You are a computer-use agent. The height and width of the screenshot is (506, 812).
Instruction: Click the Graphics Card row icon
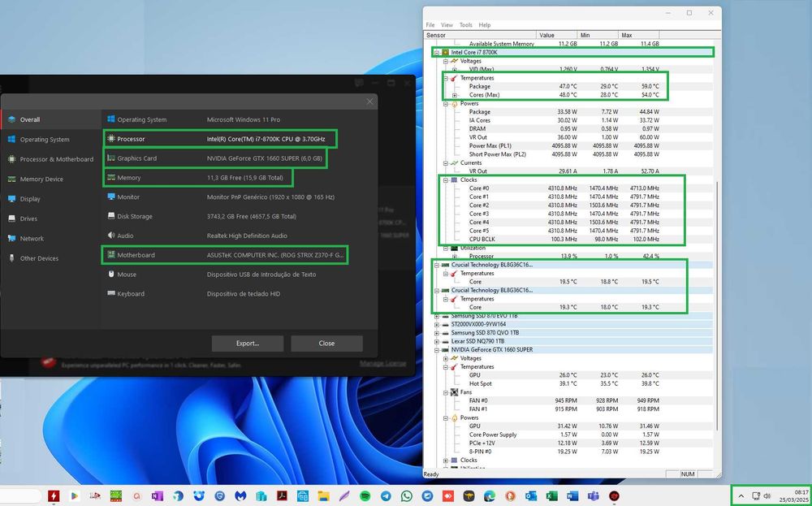pyautogui.click(x=110, y=158)
